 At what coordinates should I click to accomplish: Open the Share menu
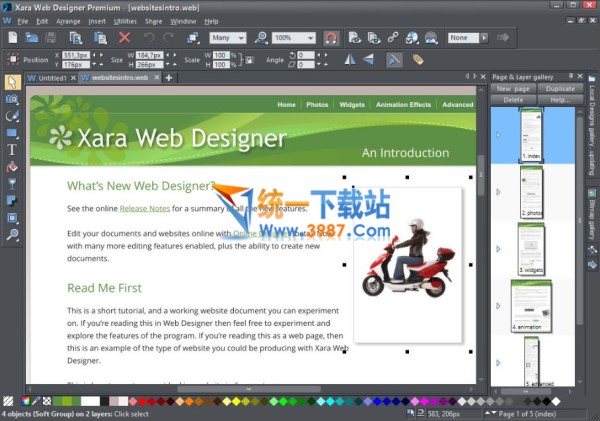153,21
